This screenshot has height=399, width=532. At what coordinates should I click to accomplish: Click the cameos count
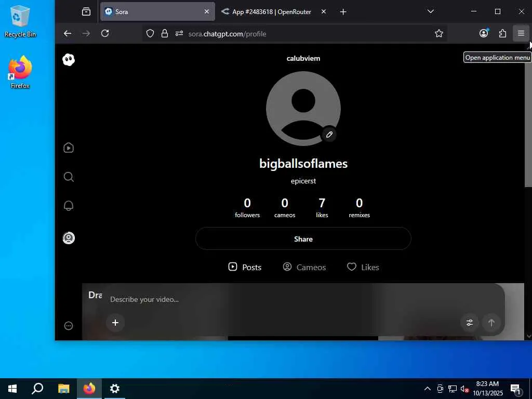pos(285,208)
